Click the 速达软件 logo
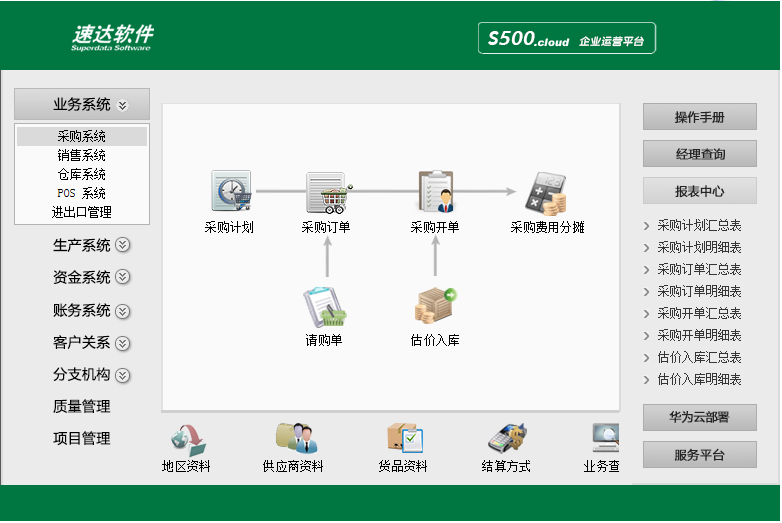Viewport: 782px width, 523px height. 112,37
